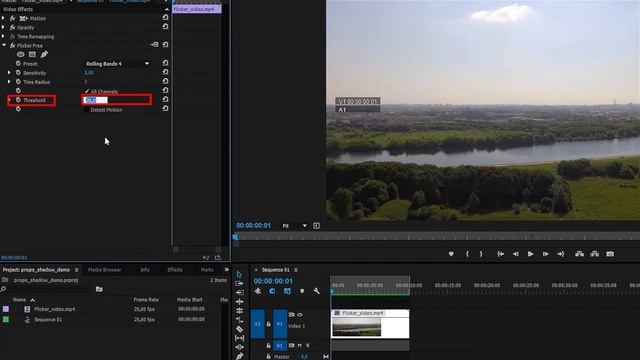This screenshot has width=640, height=360.
Task: Switch to the Info tab
Action: [x=144, y=269]
